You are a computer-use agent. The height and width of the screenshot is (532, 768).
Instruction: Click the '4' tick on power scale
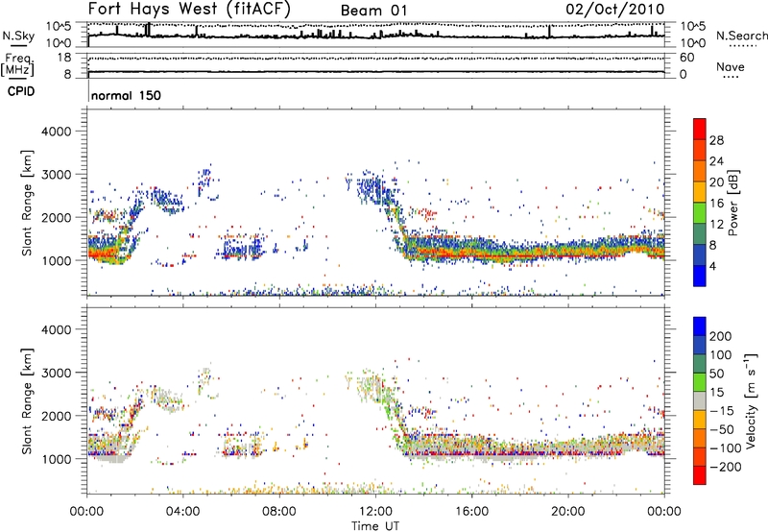click(x=712, y=266)
